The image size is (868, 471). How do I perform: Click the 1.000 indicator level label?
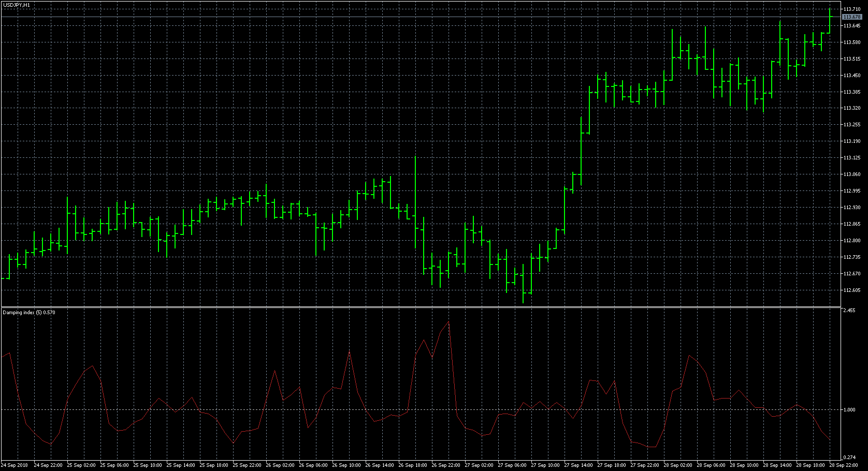click(x=849, y=409)
